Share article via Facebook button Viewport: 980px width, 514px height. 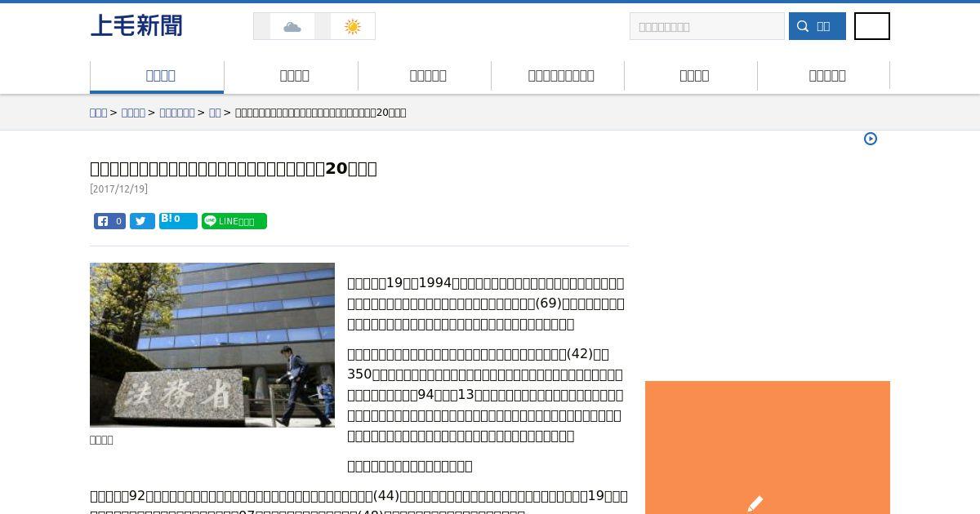[109, 221]
